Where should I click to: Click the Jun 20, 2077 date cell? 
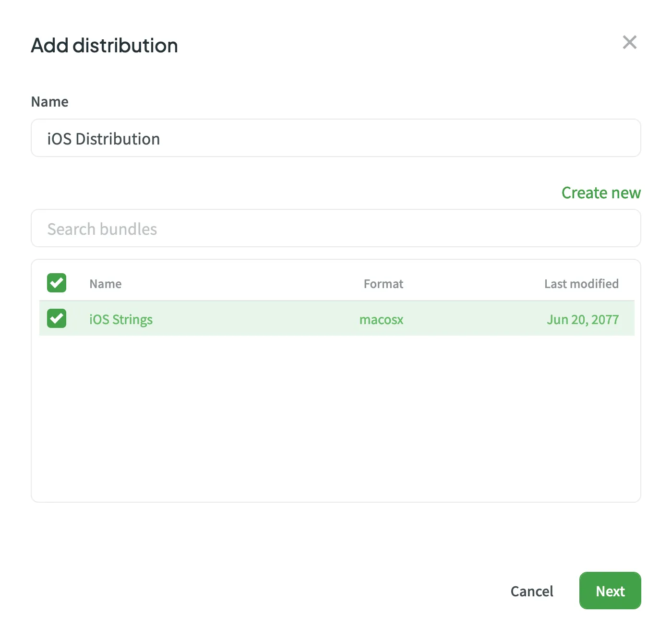(x=583, y=319)
